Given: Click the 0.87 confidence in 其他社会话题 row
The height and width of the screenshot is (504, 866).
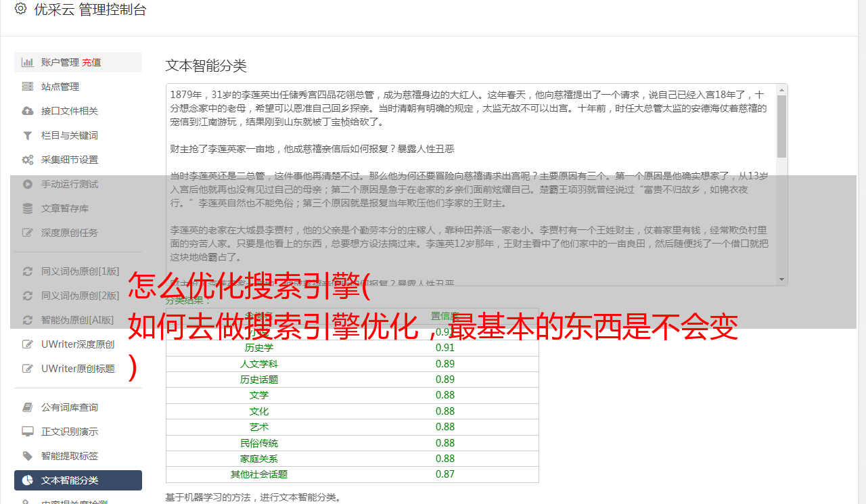Looking at the screenshot, I should (445, 474).
